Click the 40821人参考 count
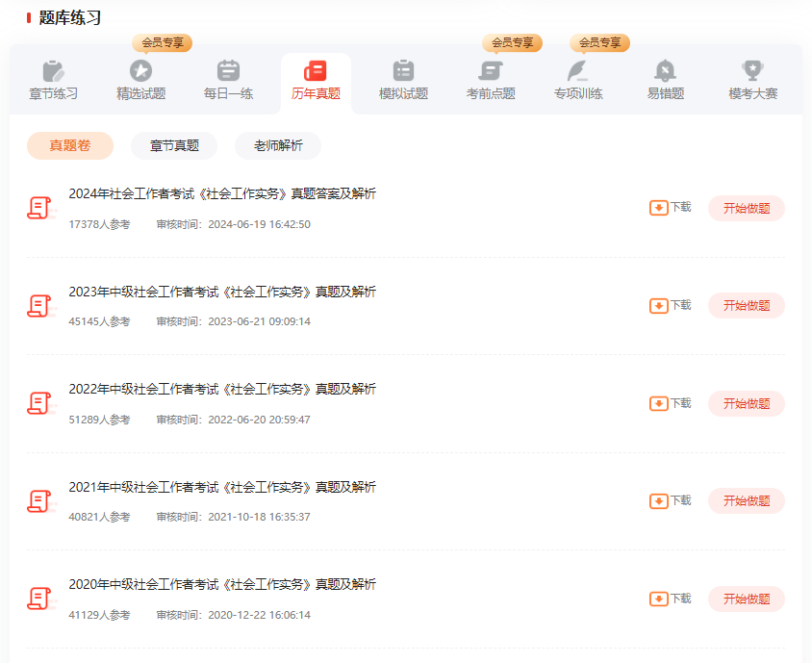The width and height of the screenshot is (812, 663). pos(99,517)
